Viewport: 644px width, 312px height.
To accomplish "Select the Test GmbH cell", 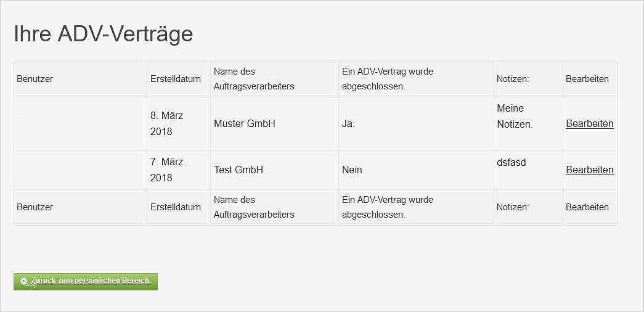I will 238,170.
